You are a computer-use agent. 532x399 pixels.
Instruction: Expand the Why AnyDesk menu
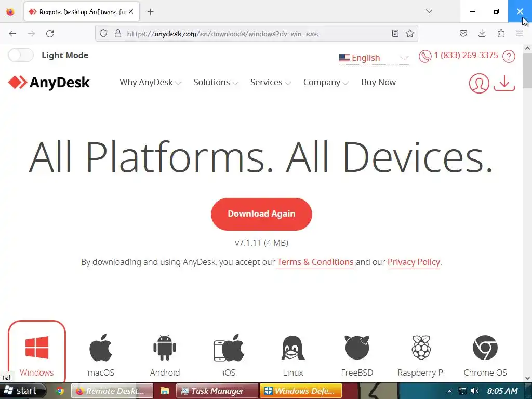[x=150, y=83]
